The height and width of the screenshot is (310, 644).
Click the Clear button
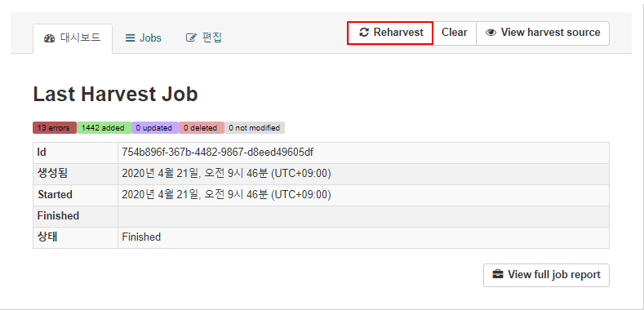pos(455,33)
